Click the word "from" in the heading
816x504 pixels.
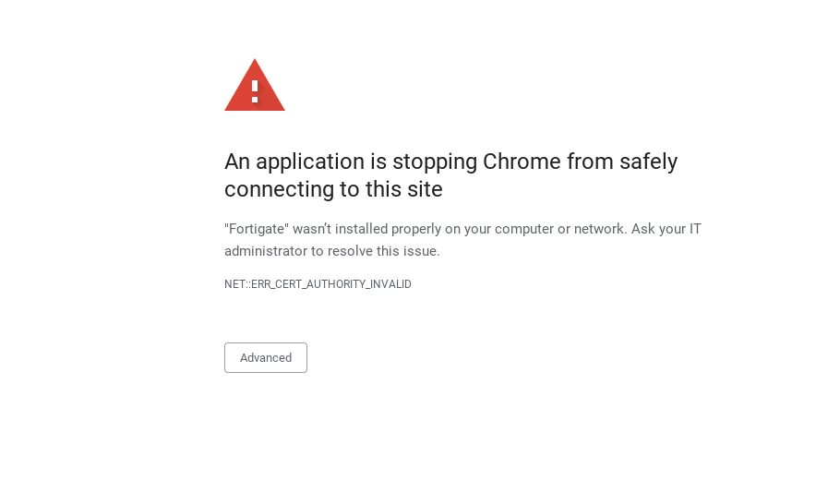coord(590,162)
